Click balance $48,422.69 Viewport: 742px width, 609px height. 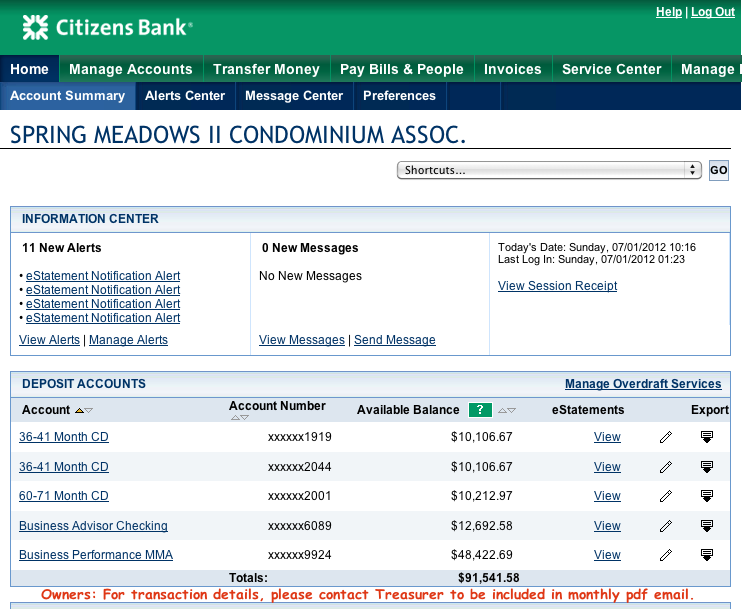tap(482, 555)
